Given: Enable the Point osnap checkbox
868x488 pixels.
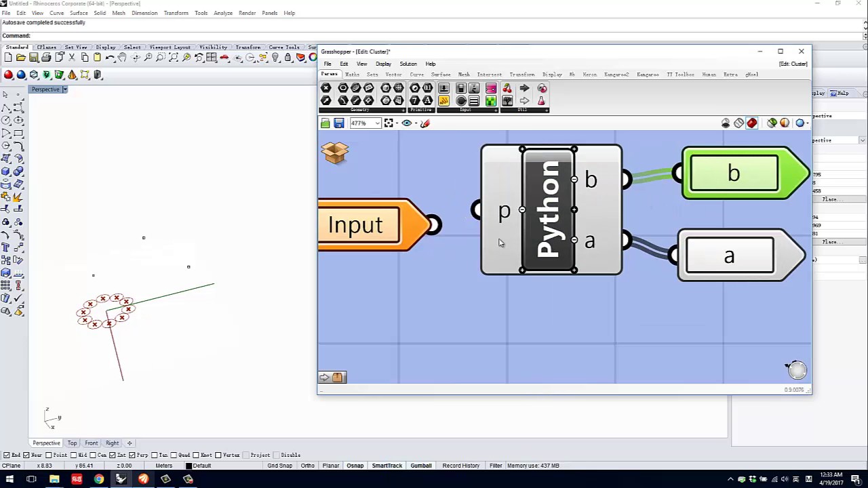Looking at the screenshot, I should click(49, 455).
